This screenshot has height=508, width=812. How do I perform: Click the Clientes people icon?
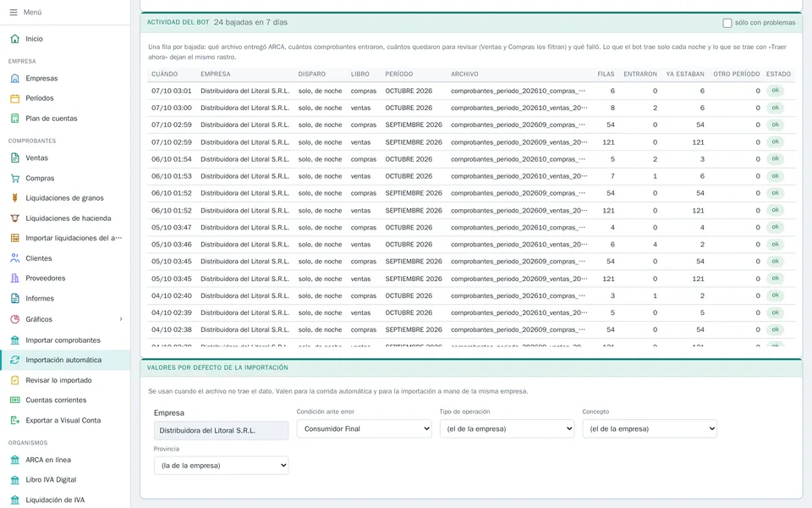15,258
